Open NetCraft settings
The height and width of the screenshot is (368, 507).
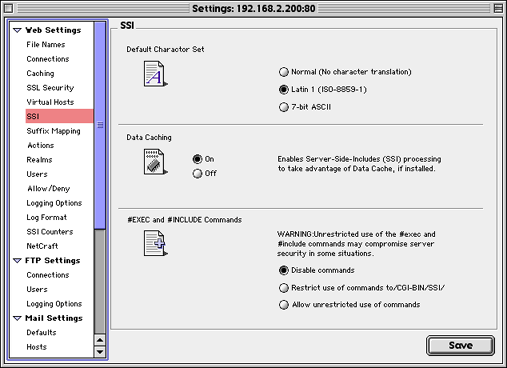coord(42,246)
